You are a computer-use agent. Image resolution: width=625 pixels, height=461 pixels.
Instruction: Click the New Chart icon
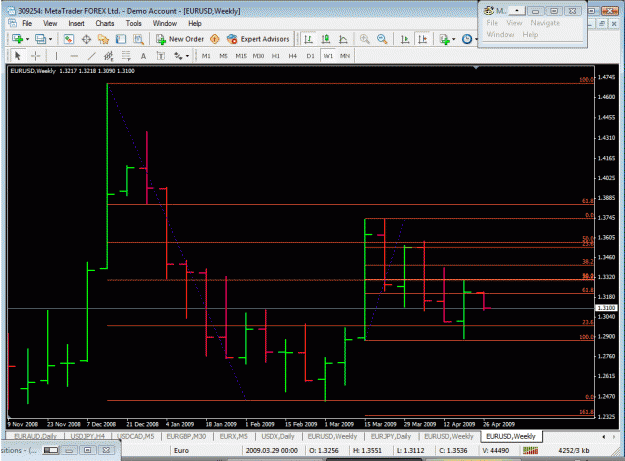click(17, 39)
